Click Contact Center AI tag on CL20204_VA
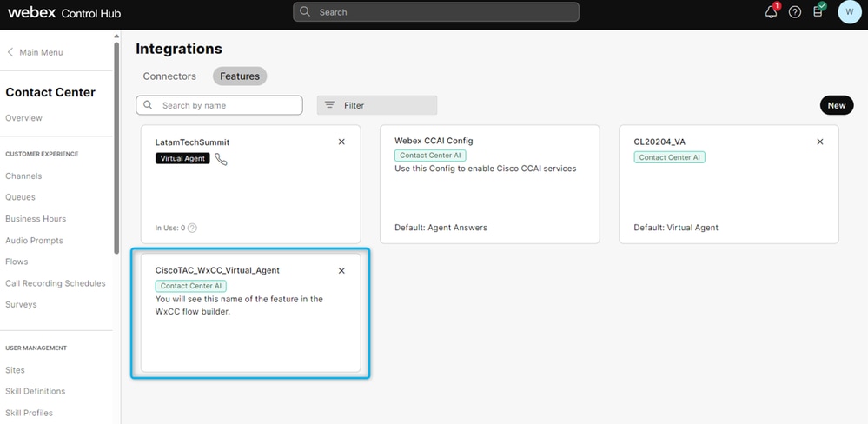The width and height of the screenshot is (868, 424). coord(669,157)
